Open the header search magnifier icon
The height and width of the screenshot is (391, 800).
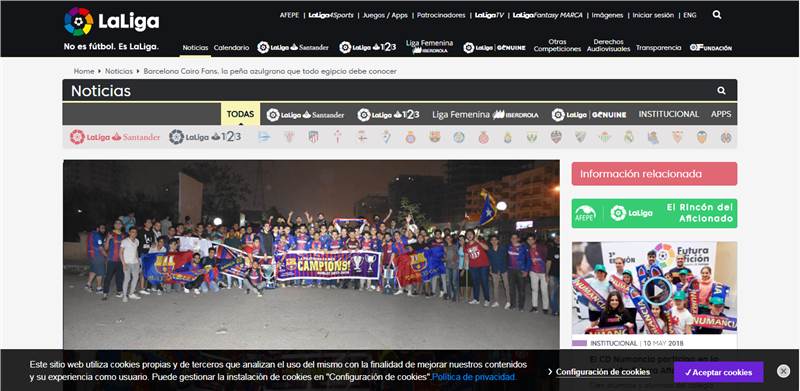tap(717, 15)
